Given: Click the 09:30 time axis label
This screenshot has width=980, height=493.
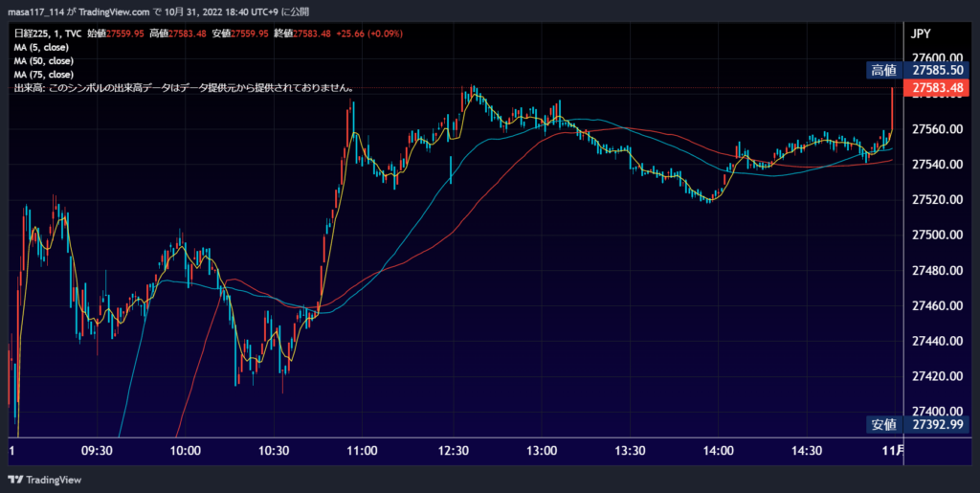Looking at the screenshot, I should point(97,451).
